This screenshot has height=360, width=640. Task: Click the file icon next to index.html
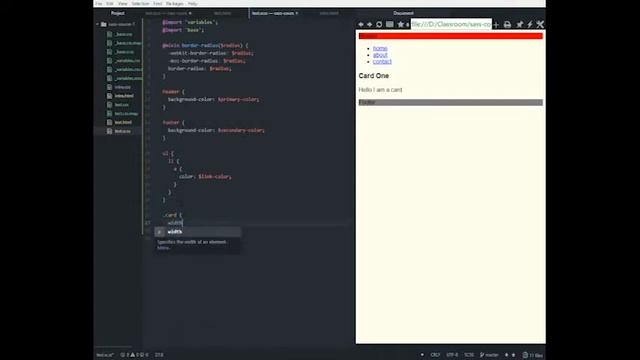109,96
